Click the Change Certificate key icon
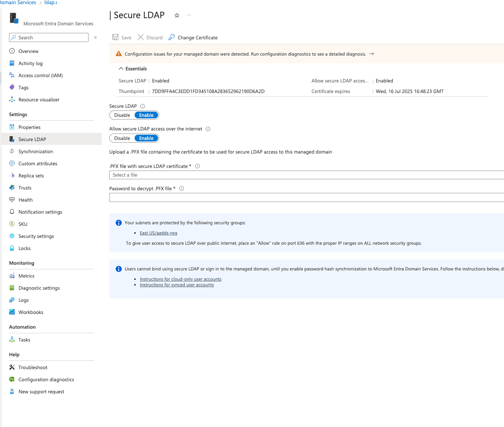Screen dimensions: 504x427 [172, 37]
